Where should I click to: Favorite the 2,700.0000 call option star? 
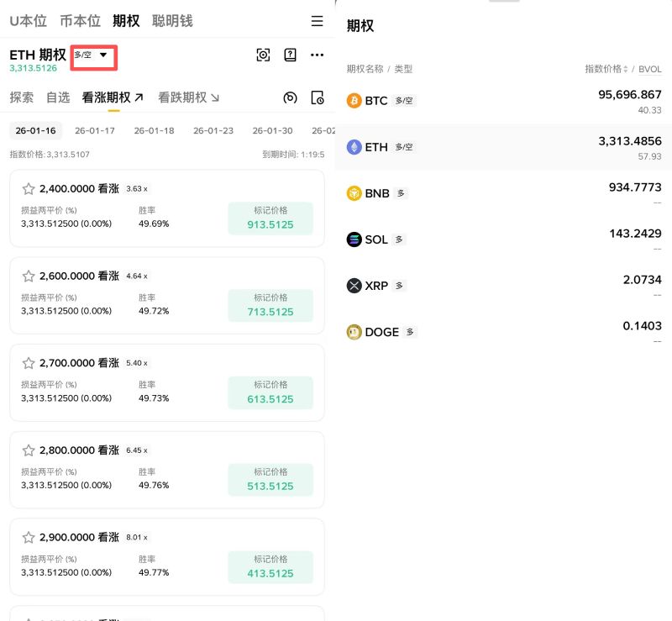coord(29,363)
